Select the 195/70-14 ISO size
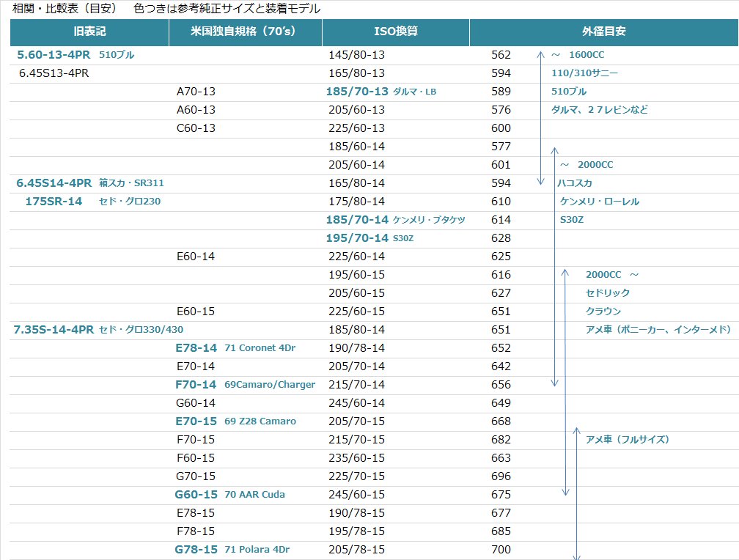This screenshot has height=560, width=739. pyautogui.click(x=357, y=238)
